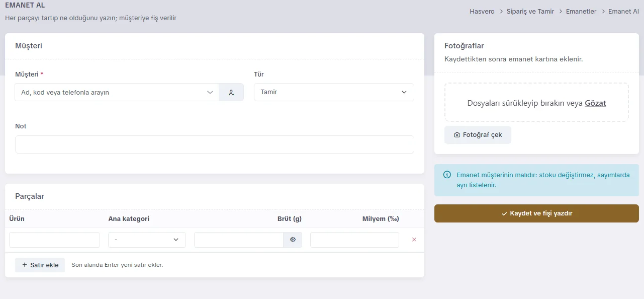The image size is (644, 299).
Task: Click Kaydet ve fişi yazdır button
Action: click(536, 213)
